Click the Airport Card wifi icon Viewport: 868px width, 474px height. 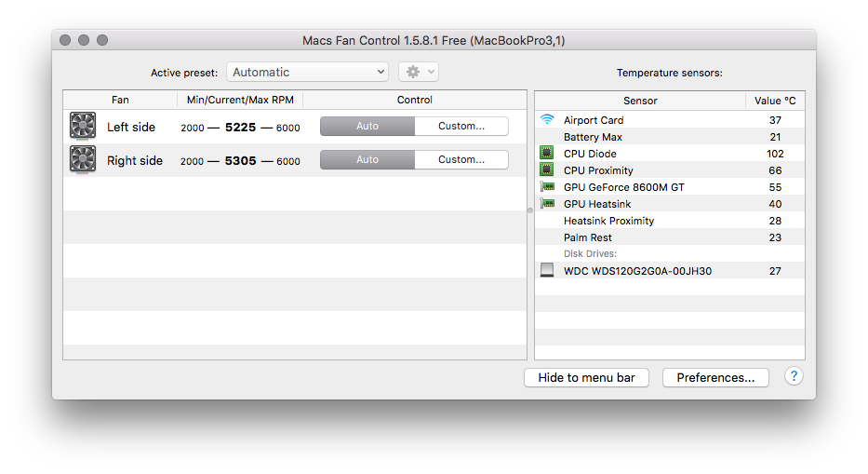pyautogui.click(x=547, y=120)
